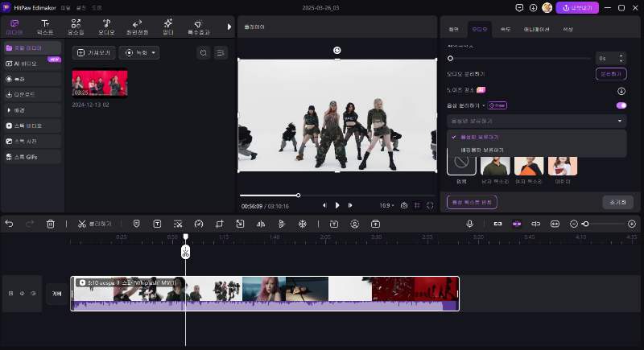Toggle eye visibility icon on video track
This screenshot has height=350, width=644.
[23, 294]
